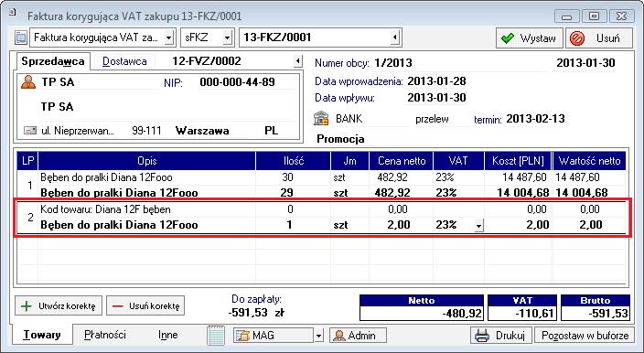
Task: Click the Admin user button
Action: 359,336
